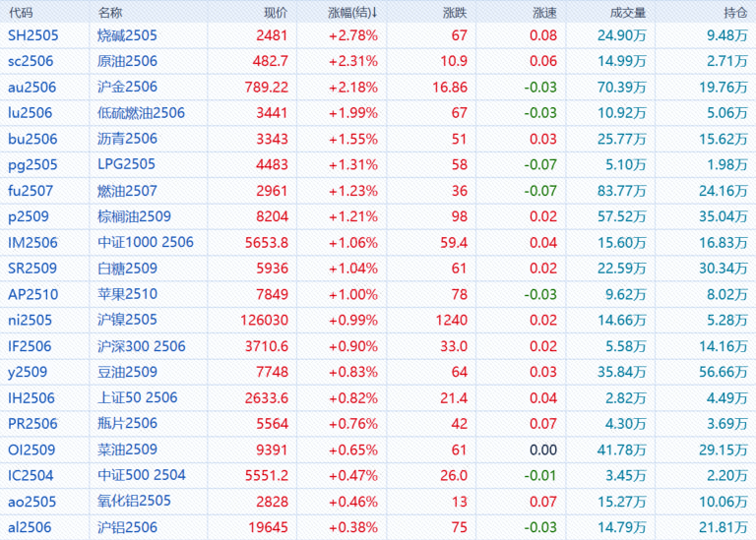Sort by 成交量 column header
The image size is (756, 540).
click(627, 13)
